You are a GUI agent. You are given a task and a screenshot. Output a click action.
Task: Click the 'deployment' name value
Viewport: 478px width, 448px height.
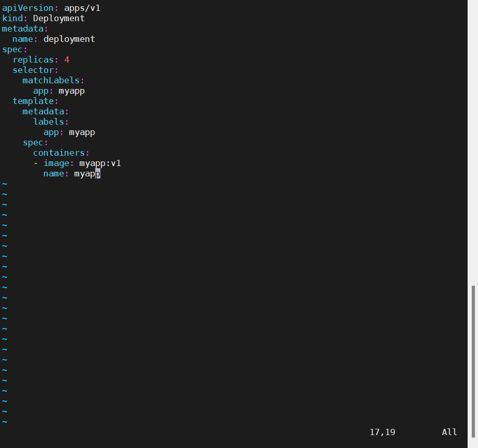tap(69, 39)
